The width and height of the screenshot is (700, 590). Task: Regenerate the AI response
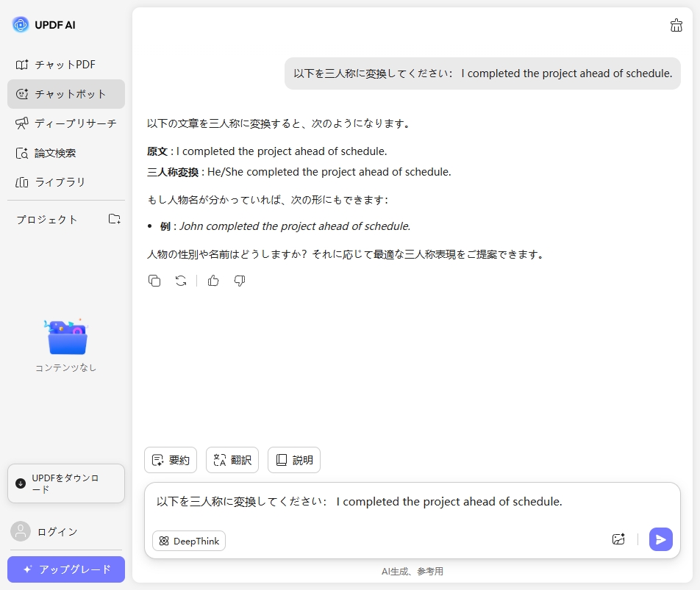pyautogui.click(x=181, y=281)
